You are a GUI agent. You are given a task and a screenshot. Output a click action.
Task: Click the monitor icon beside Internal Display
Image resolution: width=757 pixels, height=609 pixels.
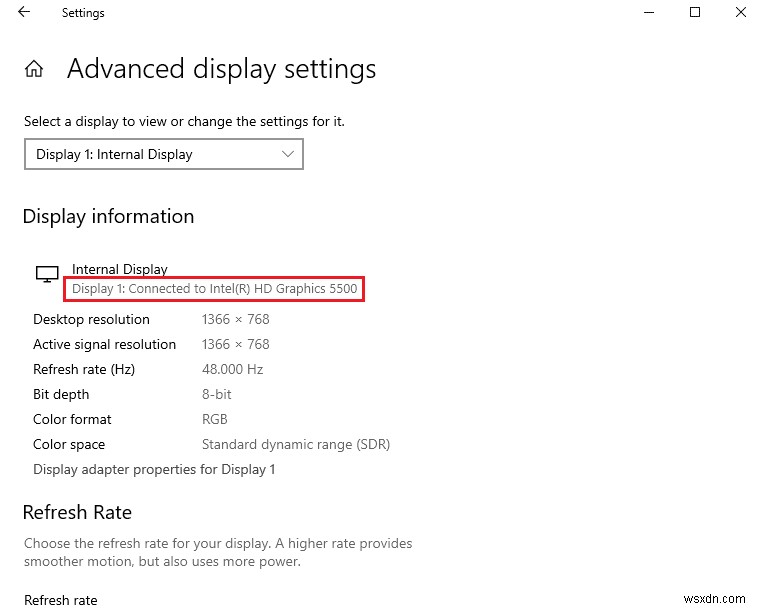click(x=47, y=274)
